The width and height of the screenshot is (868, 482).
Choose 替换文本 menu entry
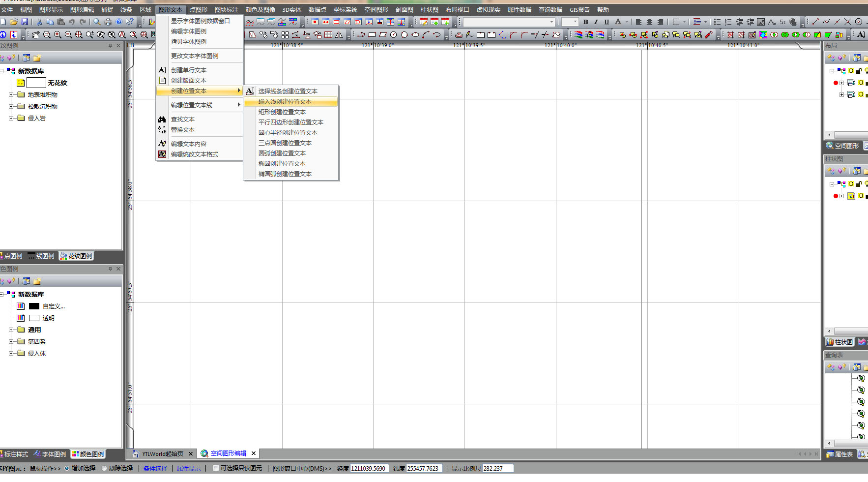click(200, 130)
